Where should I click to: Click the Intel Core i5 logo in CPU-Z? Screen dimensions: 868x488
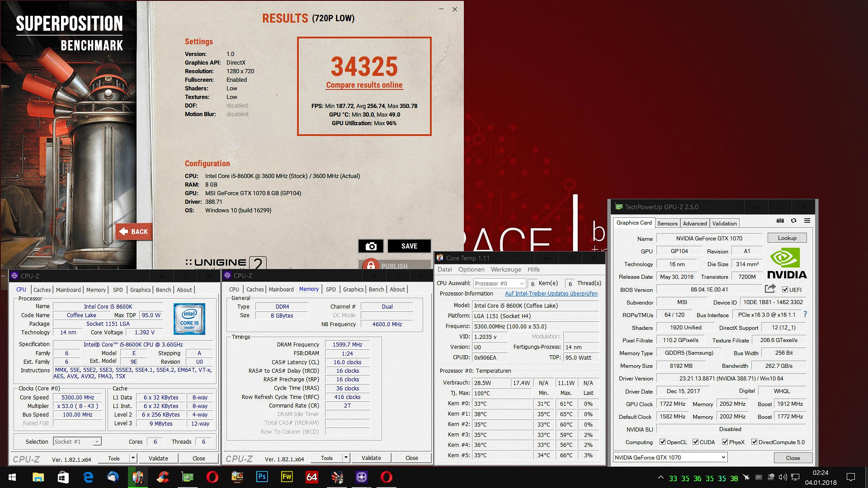(x=189, y=319)
